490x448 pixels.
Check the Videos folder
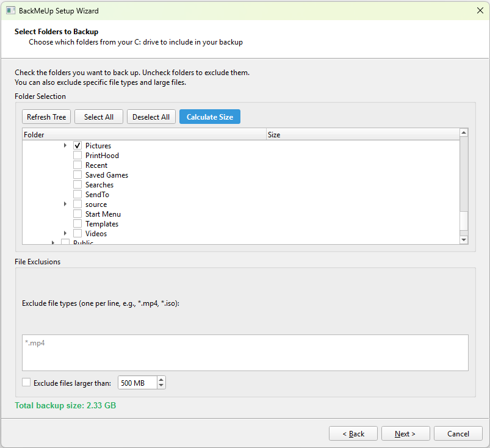77,233
